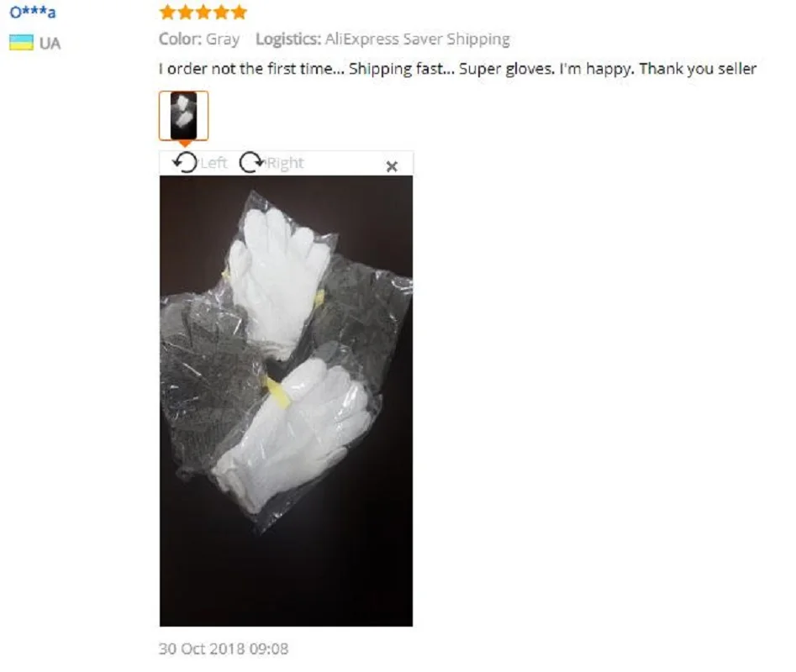
Task: Rotate the review photo clockwise
Action: pyautogui.click(x=252, y=162)
